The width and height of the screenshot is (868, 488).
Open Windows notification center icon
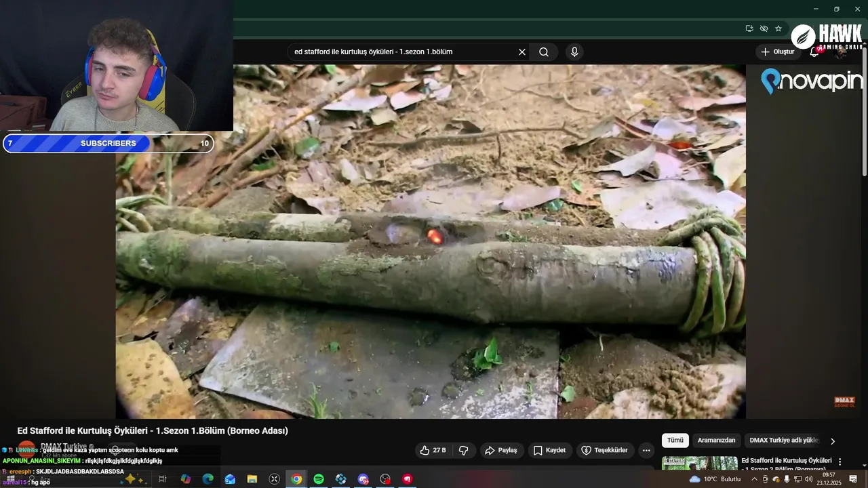853,479
